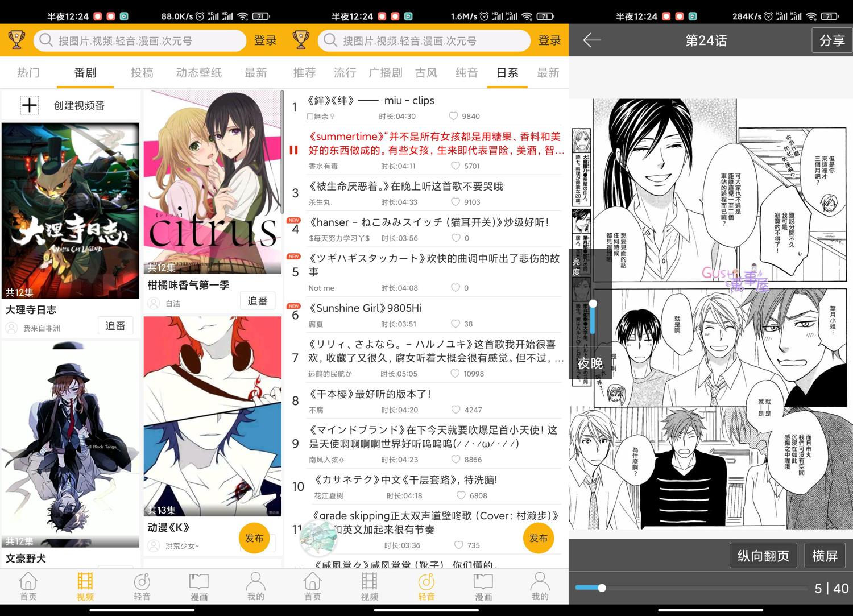
Task: Open 漫画 tab icon in left bottom bar
Action: [x=198, y=586]
